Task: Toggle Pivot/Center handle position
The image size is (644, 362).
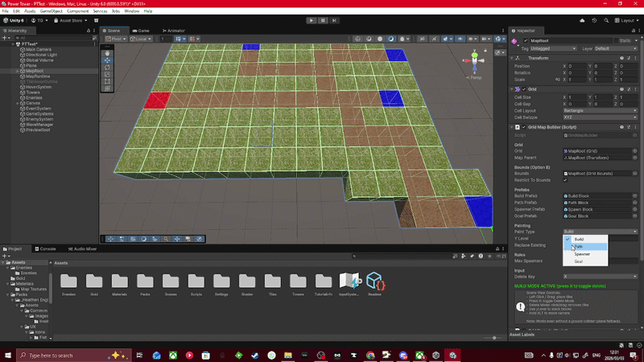Action: point(116,39)
